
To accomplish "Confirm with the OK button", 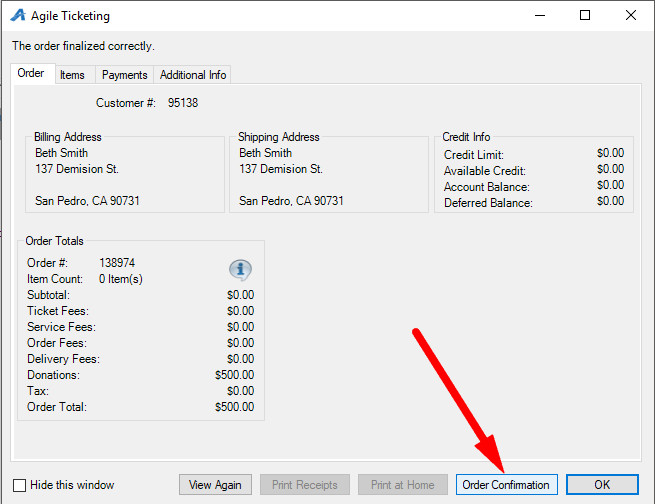I will point(602,485).
